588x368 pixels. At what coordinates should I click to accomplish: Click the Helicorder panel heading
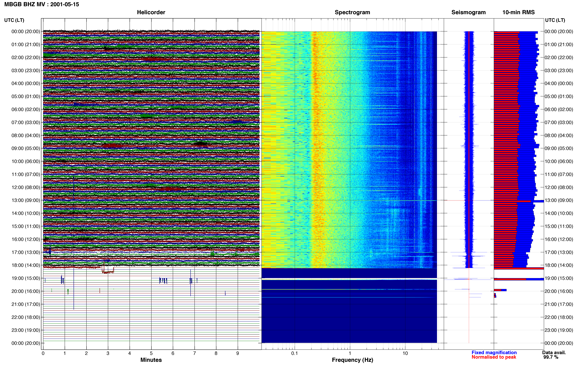tap(151, 12)
